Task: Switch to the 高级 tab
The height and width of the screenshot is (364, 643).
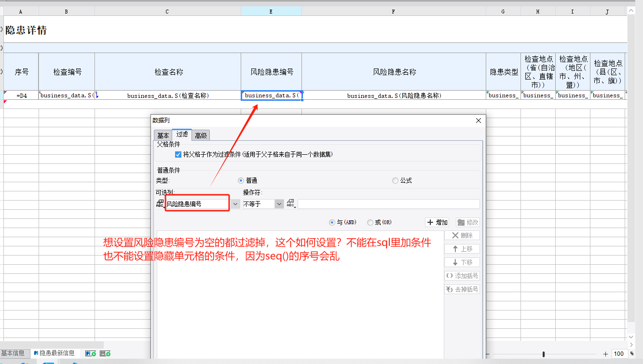Action: 201,135
